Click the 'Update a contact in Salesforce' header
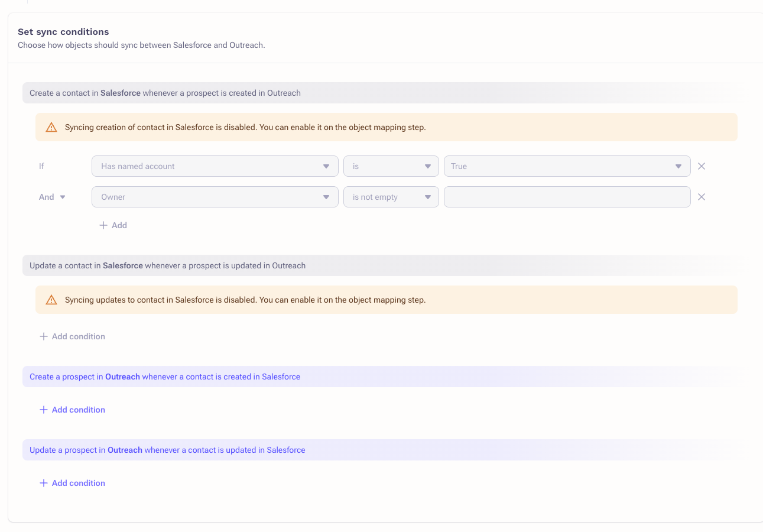Viewport: 763px width, 532px height. [x=382, y=265]
